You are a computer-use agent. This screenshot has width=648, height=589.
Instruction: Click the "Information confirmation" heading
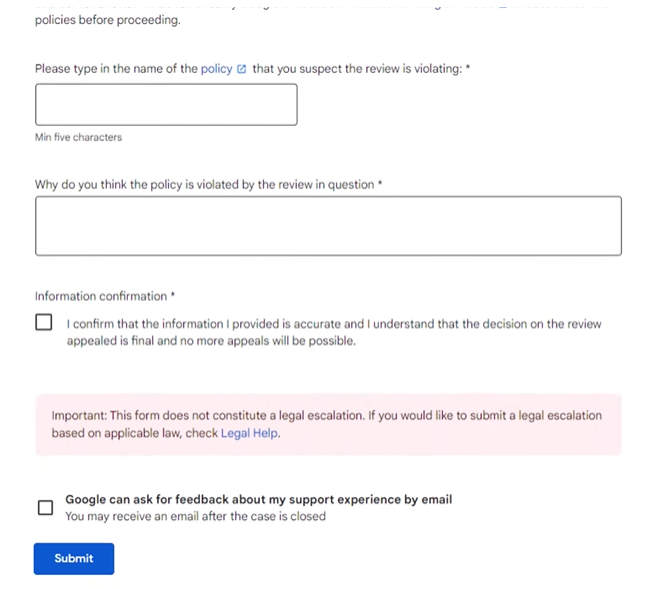click(101, 296)
